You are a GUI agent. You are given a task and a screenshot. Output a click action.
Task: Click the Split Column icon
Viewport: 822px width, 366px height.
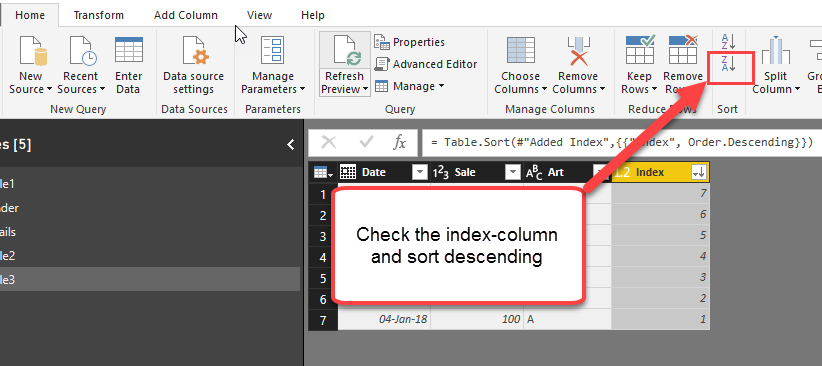click(x=776, y=51)
